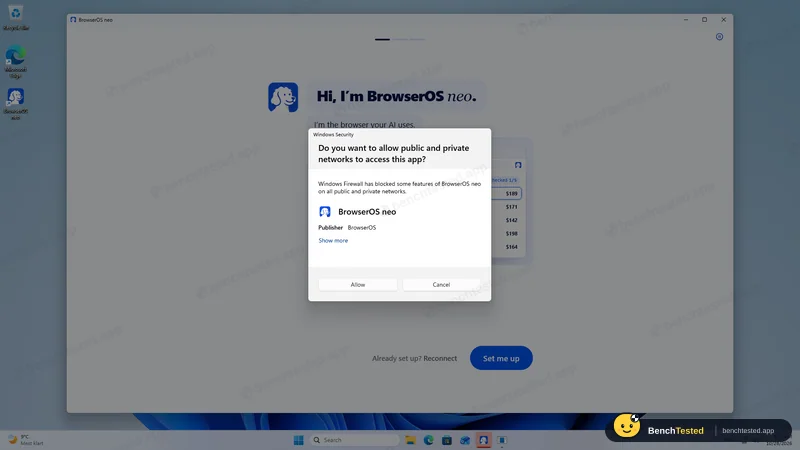This screenshot has width=800, height=450.
Task: Click the $142 price row
Action: [x=507, y=220]
